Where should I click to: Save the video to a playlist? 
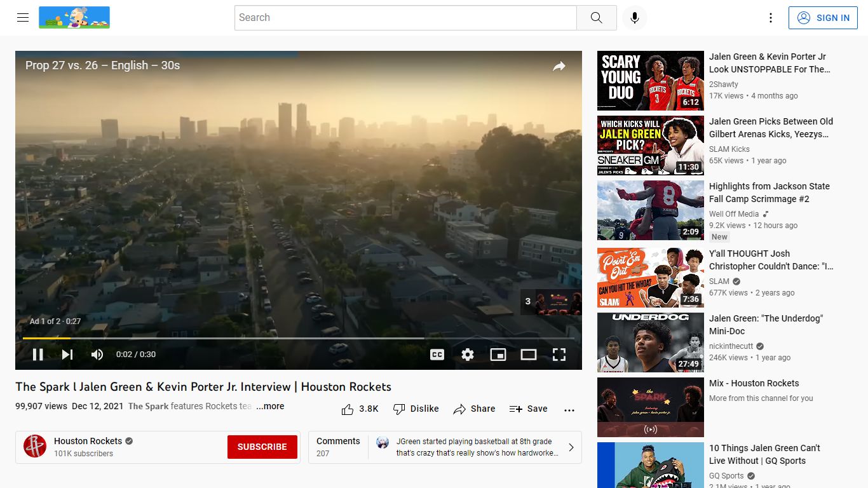pyautogui.click(x=528, y=409)
